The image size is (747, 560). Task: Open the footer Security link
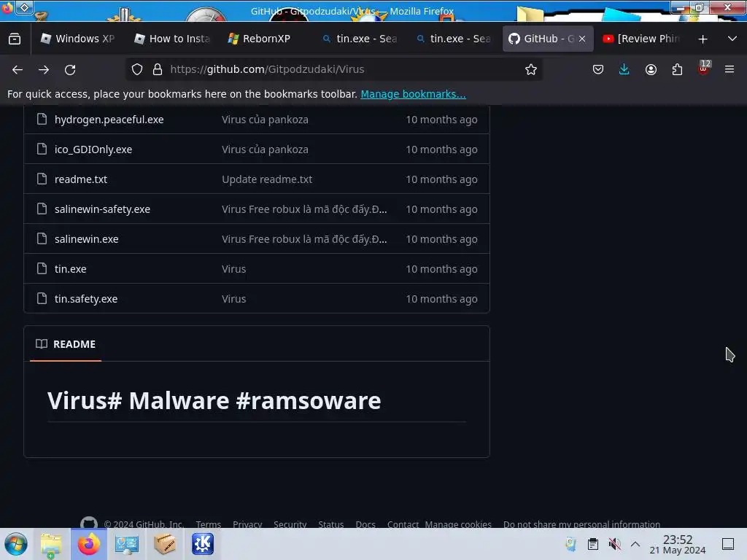click(x=290, y=524)
